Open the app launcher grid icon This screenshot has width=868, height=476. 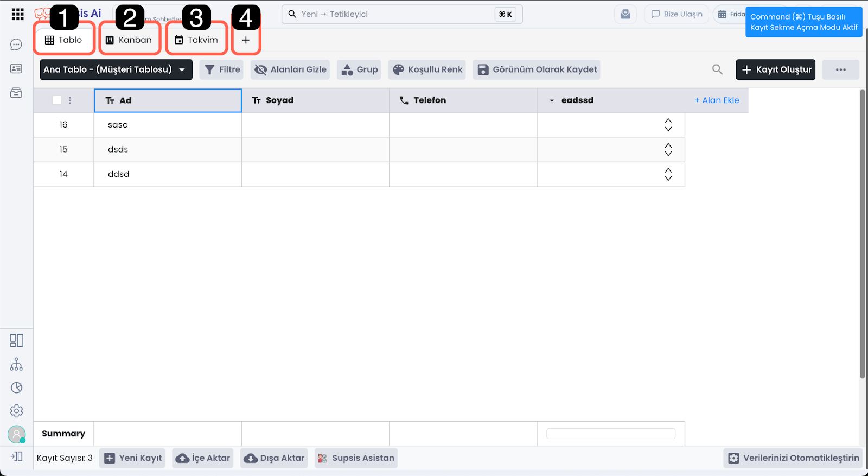[17, 14]
